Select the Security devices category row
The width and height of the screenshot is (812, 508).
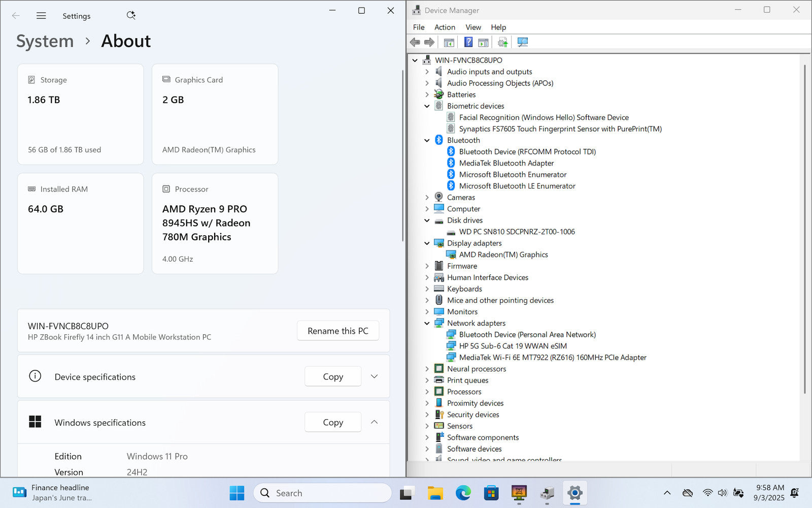[473, 415]
